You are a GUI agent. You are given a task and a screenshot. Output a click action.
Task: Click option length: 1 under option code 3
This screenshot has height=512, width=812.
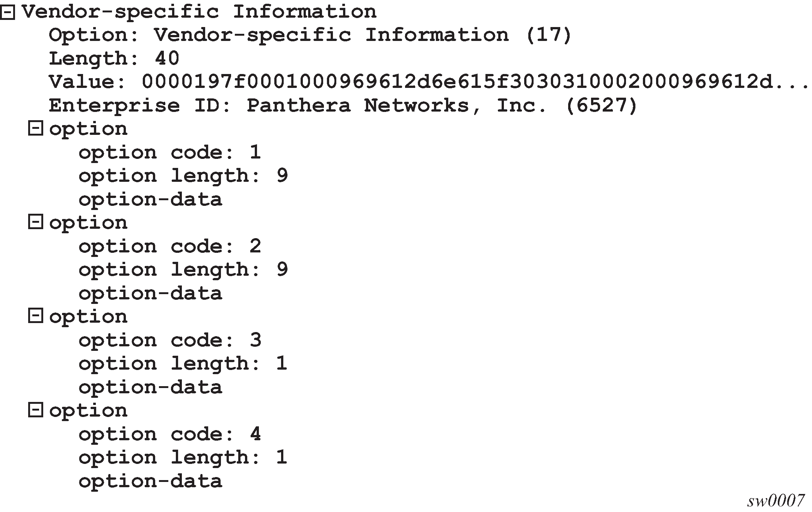183,364
